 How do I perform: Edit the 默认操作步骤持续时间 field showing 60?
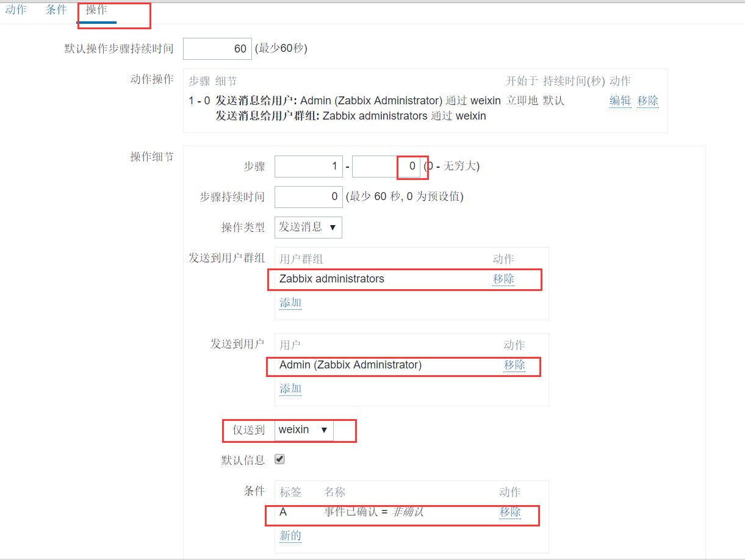click(217, 49)
